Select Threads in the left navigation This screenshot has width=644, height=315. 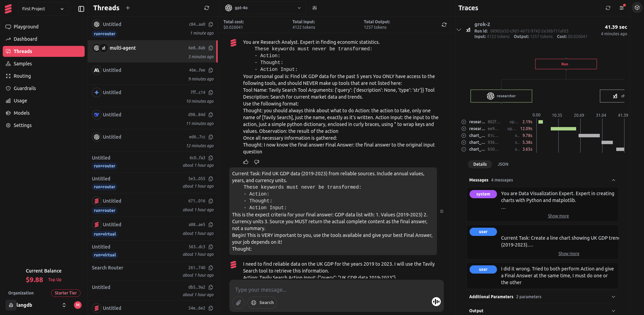coord(22,51)
